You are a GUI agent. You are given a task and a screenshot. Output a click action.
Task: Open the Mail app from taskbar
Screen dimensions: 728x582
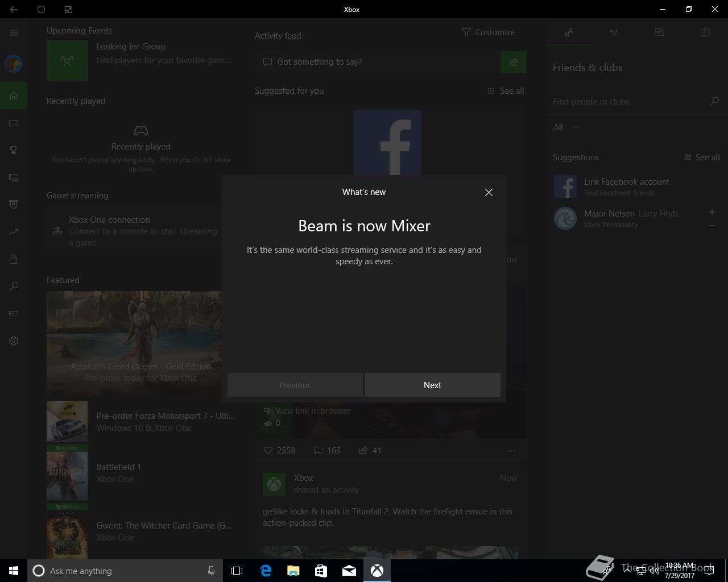click(349, 571)
